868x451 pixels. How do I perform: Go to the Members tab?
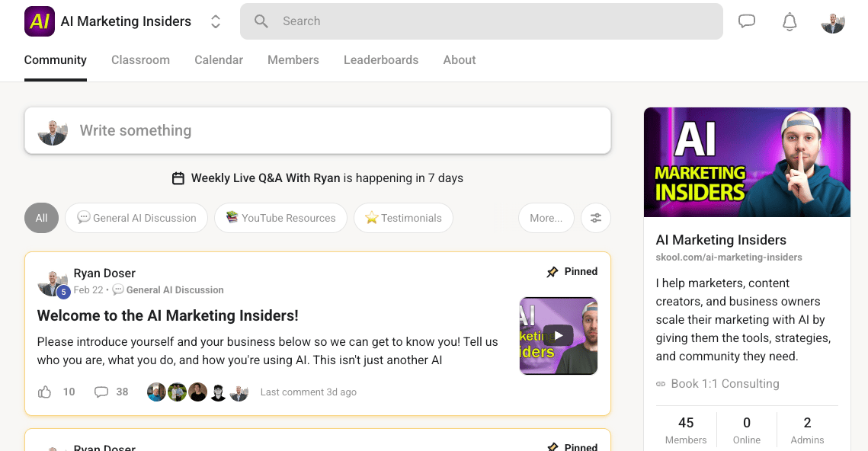click(x=293, y=59)
